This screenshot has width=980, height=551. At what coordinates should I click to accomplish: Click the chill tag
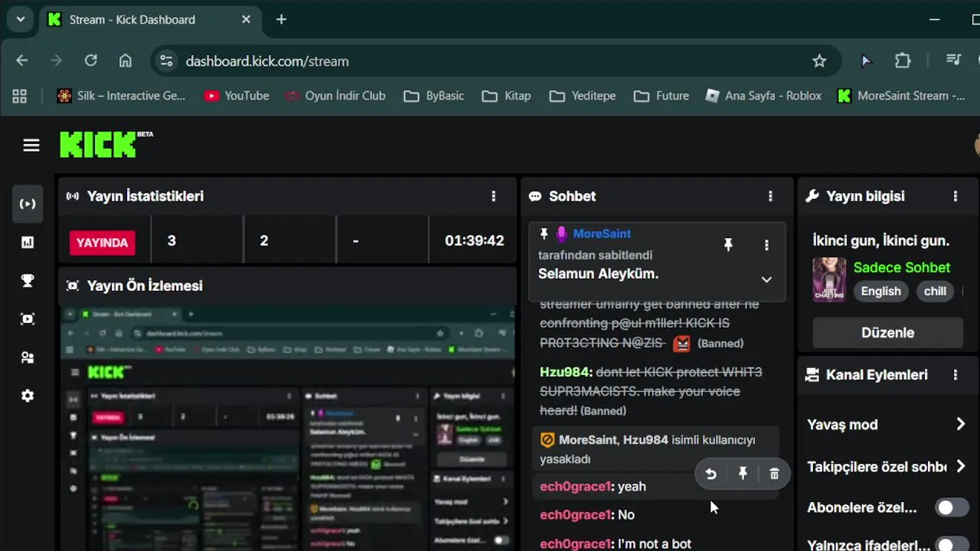point(935,291)
